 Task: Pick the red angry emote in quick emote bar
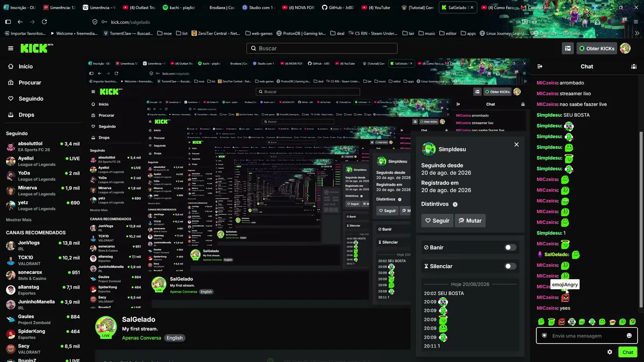(561, 322)
